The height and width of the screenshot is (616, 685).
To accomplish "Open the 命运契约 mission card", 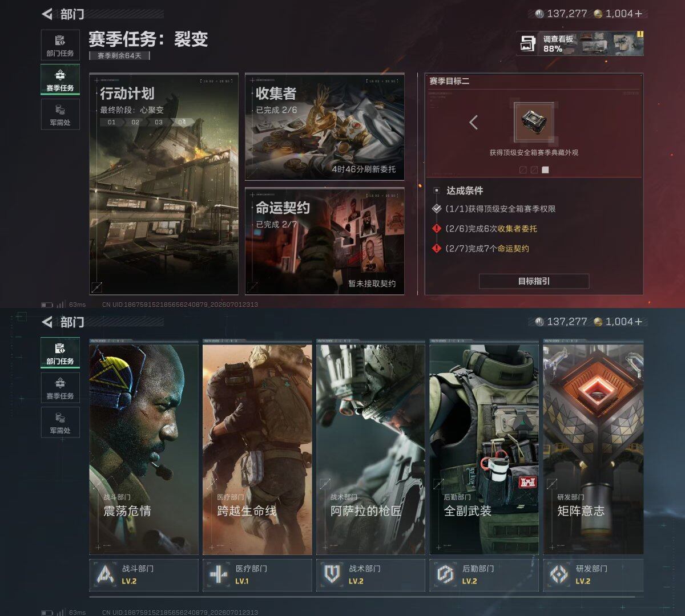I will 325,241.
